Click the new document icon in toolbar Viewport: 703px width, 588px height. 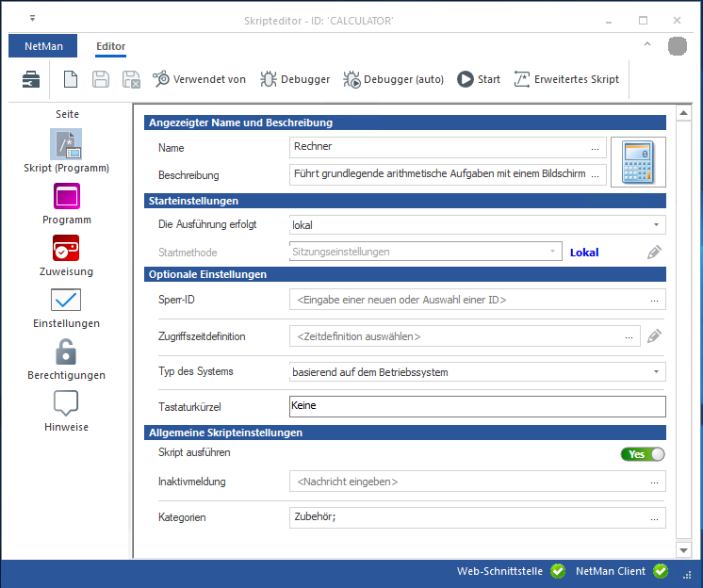(70, 79)
